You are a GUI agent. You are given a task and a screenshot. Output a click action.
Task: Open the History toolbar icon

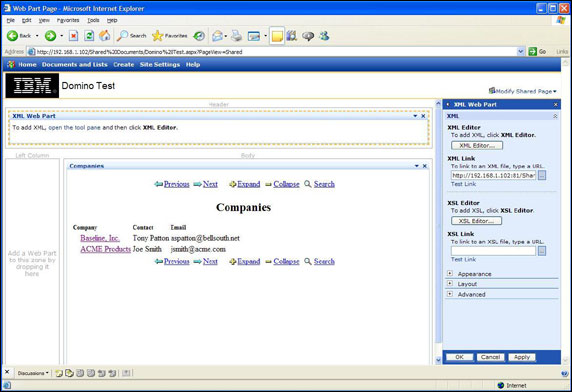pyautogui.click(x=199, y=36)
